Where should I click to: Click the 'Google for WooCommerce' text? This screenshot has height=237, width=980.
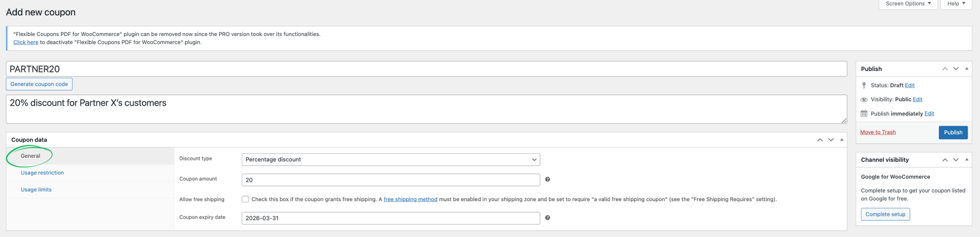tap(895, 177)
